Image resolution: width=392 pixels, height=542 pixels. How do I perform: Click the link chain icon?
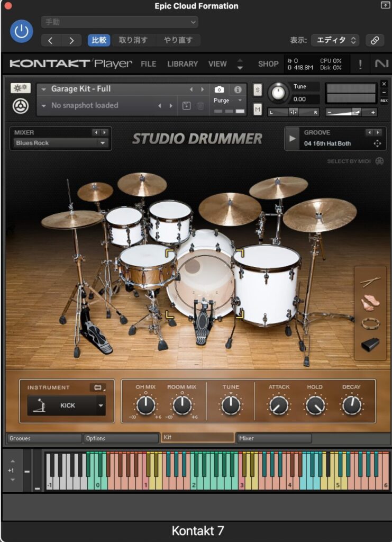pos(375,40)
